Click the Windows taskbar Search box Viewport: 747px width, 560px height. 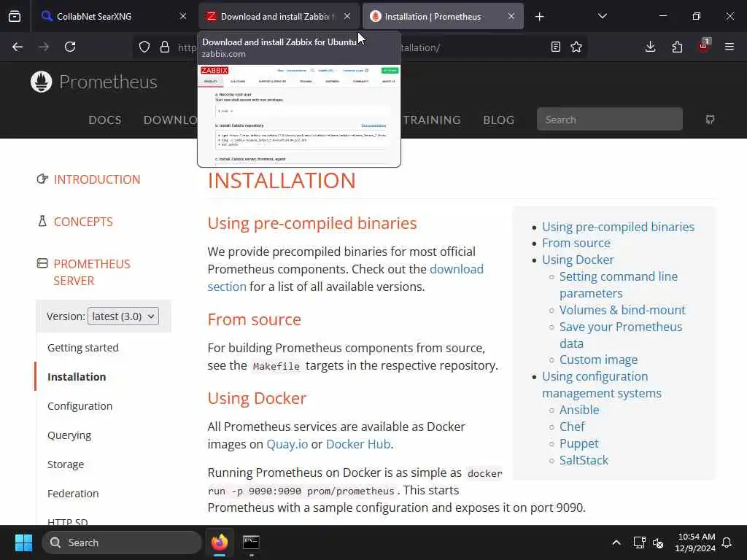tap(122, 542)
